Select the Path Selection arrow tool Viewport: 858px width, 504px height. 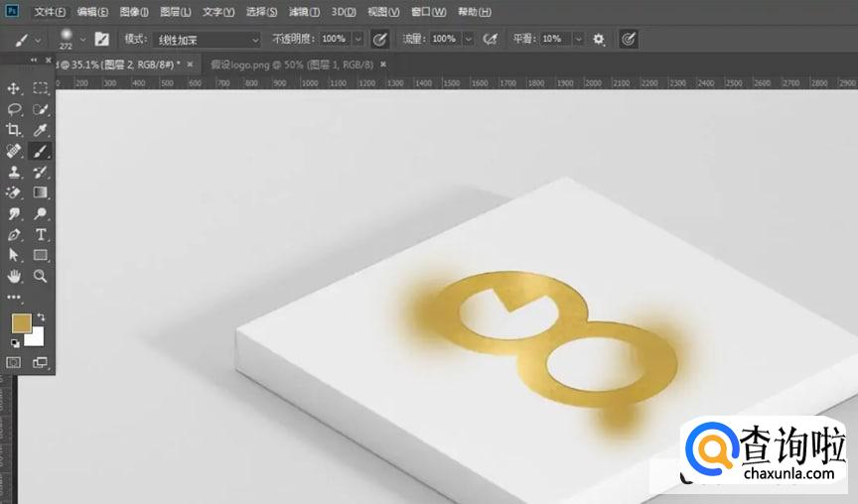pyautogui.click(x=14, y=255)
